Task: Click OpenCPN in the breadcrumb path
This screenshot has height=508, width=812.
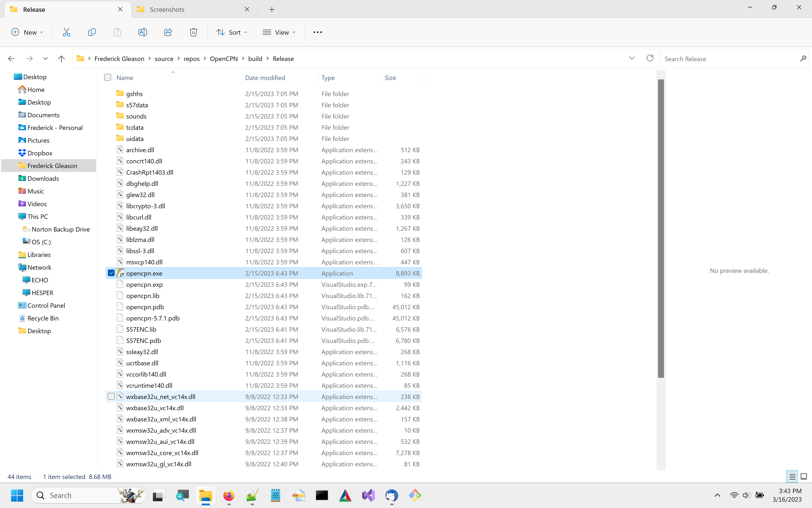Action: click(224, 59)
